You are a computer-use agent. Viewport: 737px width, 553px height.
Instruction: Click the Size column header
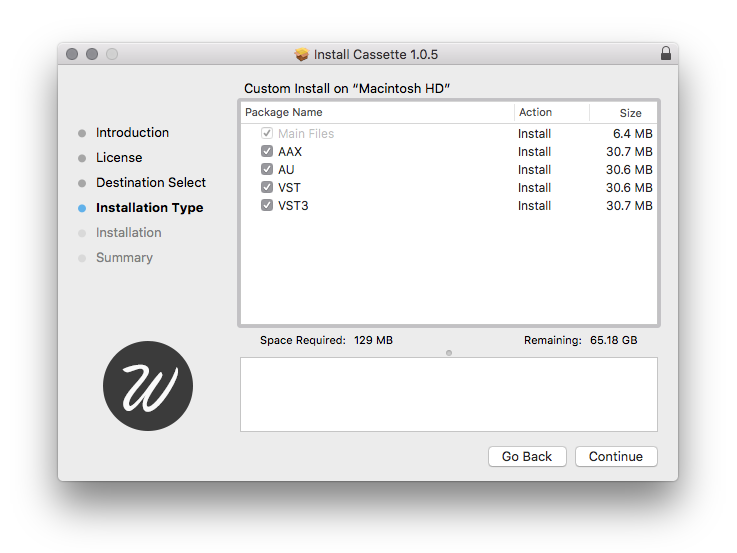point(623,113)
